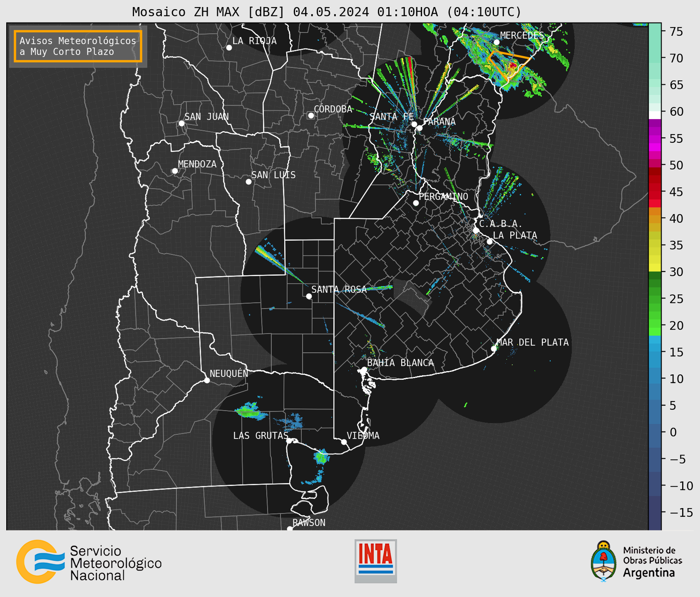Click the SAN JUAN city marker dot
The height and width of the screenshot is (597, 700).
(181, 123)
